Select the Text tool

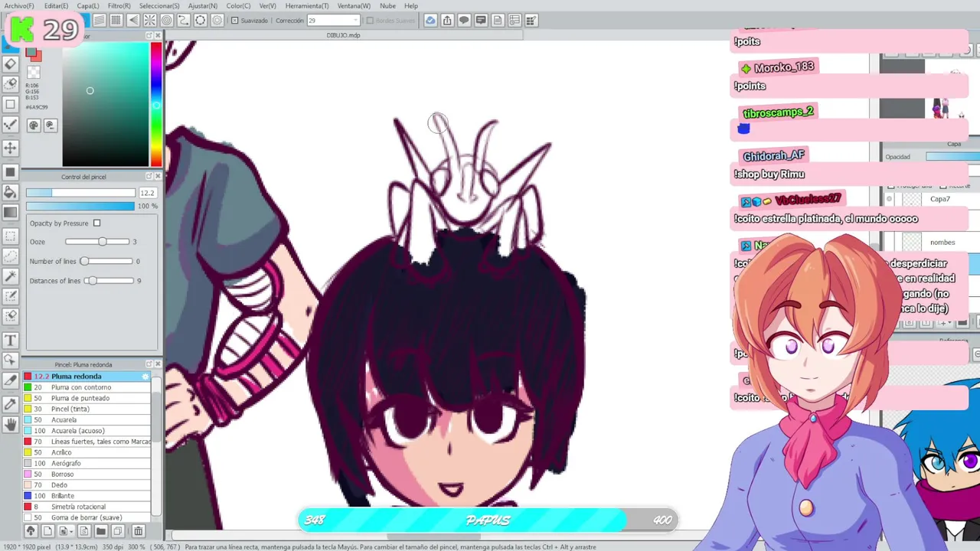point(11,340)
